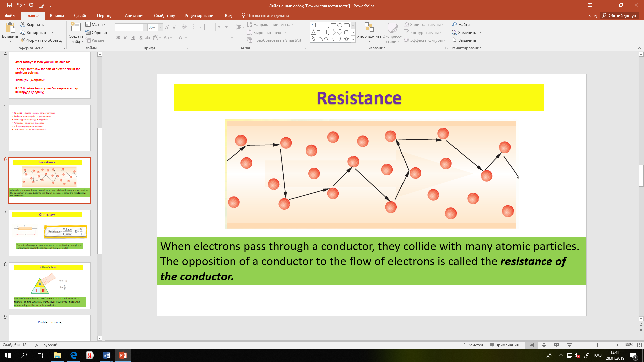Select the Ohm's law slide 7 thumbnail
The width and height of the screenshot is (644, 362).
coord(50,233)
